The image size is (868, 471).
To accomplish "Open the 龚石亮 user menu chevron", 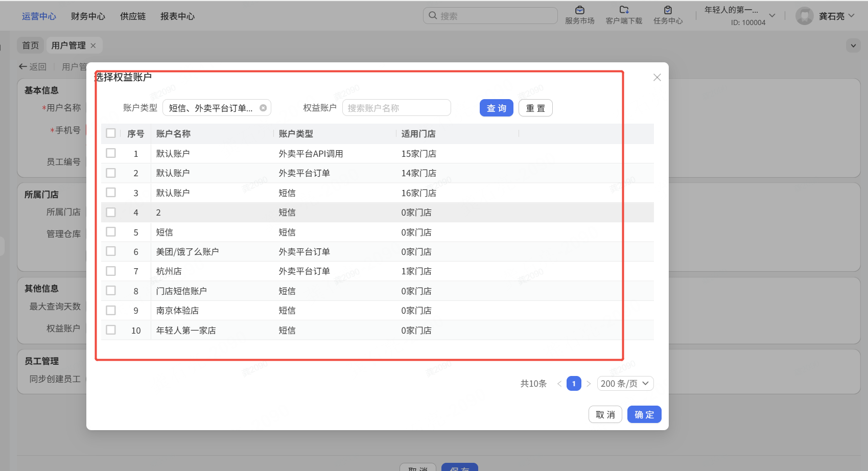I will click(851, 16).
